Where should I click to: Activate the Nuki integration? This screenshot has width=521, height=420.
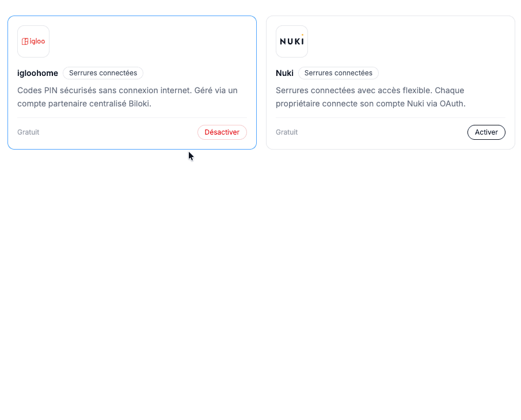486,132
